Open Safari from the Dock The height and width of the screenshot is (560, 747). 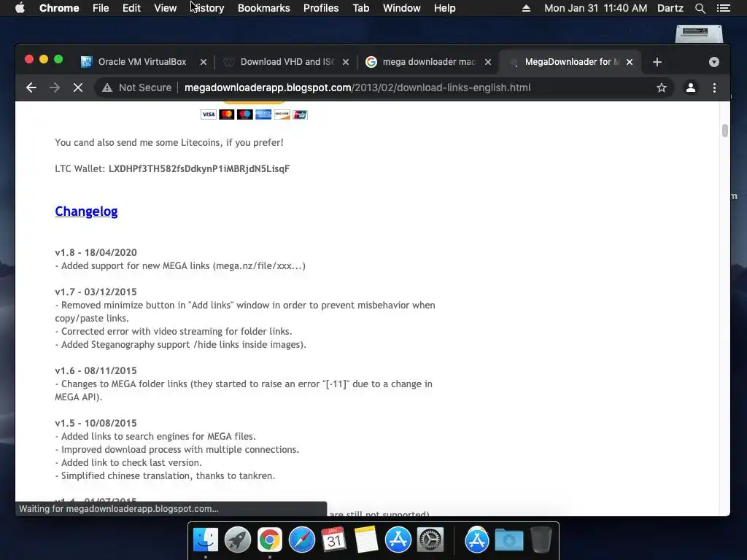click(301, 540)
